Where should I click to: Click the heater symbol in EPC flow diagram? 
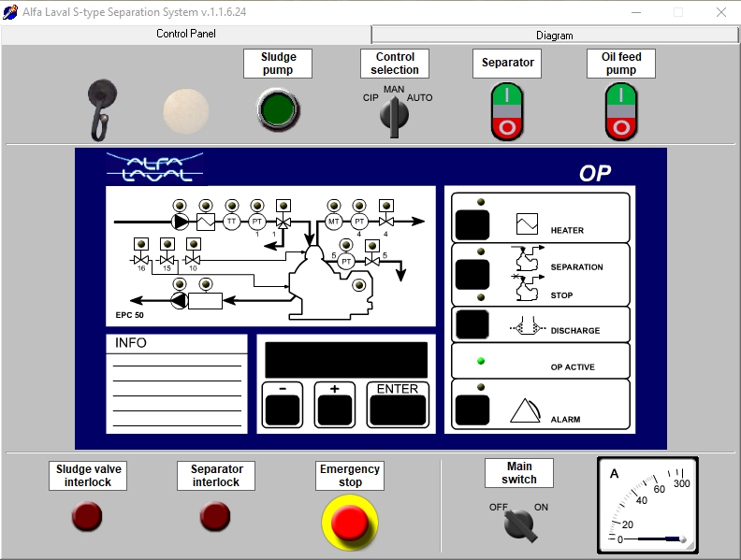(206, 222)
